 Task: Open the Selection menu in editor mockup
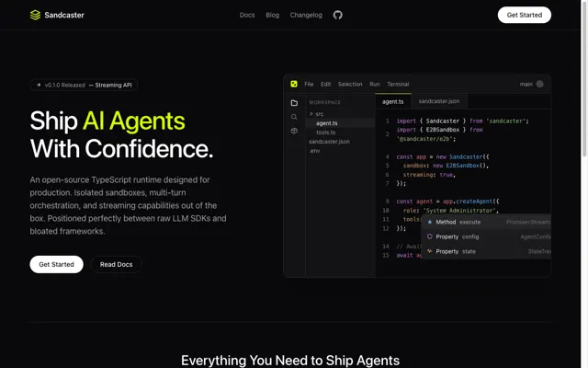click(x=350, y=84)
